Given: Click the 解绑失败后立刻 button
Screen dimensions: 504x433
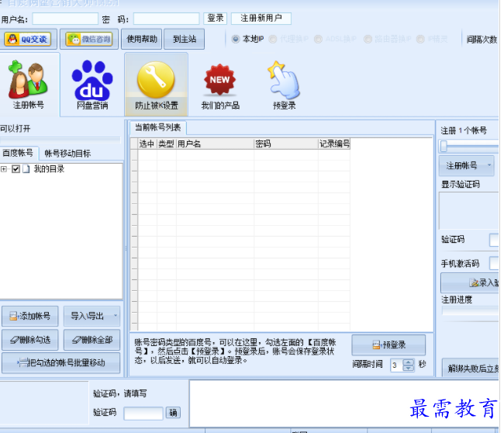Looking at the screenshot, I should point(471,368).
